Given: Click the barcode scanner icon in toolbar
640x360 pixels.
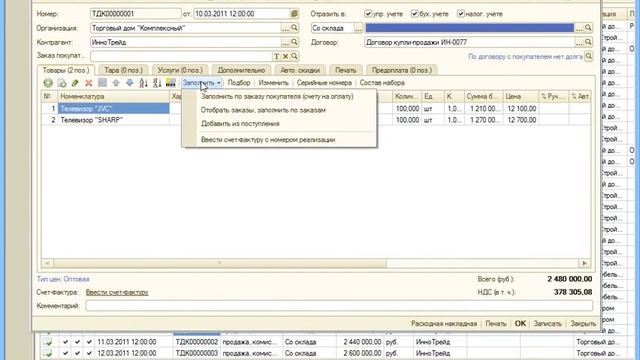Looking at the screenshot, I should coord(171,83).
